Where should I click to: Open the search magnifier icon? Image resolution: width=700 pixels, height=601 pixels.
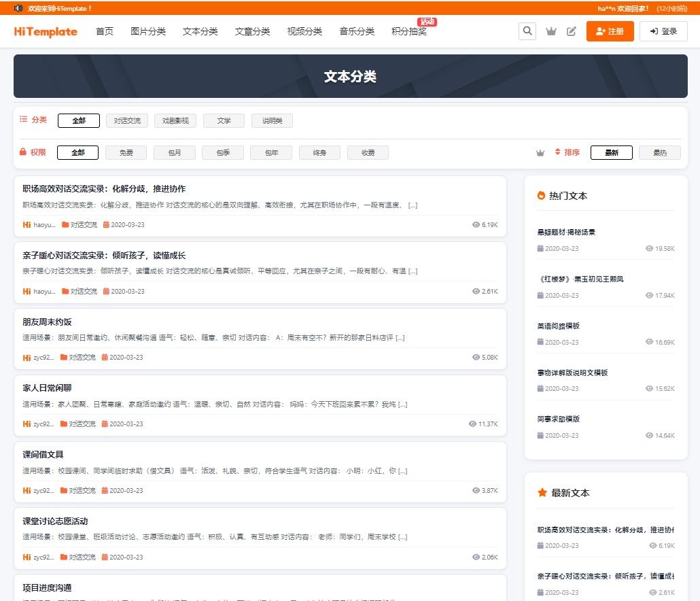pos(527,31)
